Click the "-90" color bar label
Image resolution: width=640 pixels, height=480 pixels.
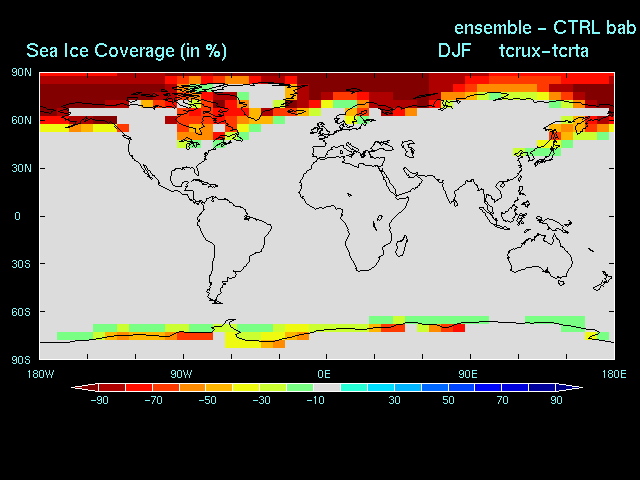(x=100, y=400)
